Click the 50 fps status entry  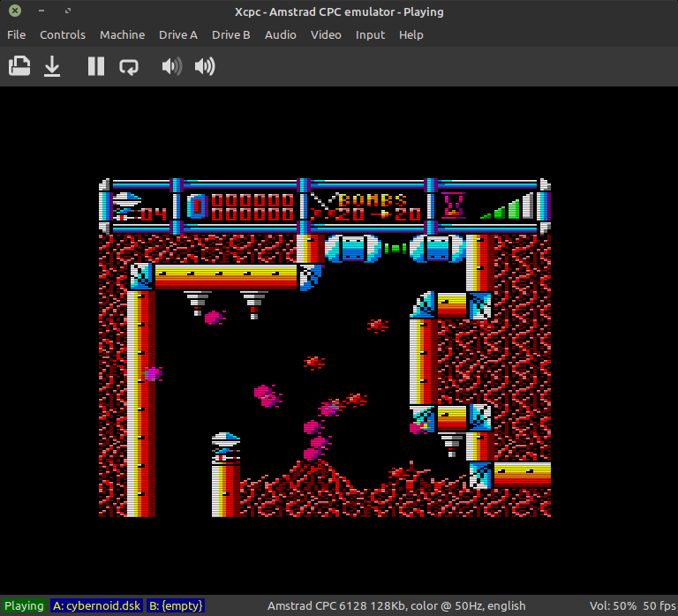point(659,605)
